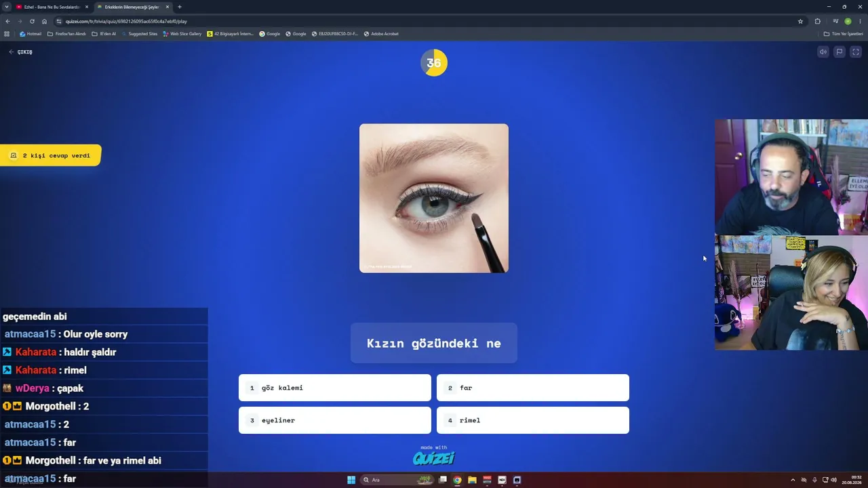This screenshot has height=488, width=868.
Task: Switch to the Ezhel - Bana Ne tab
Action: pyautogui.click(x=52, y=7)
